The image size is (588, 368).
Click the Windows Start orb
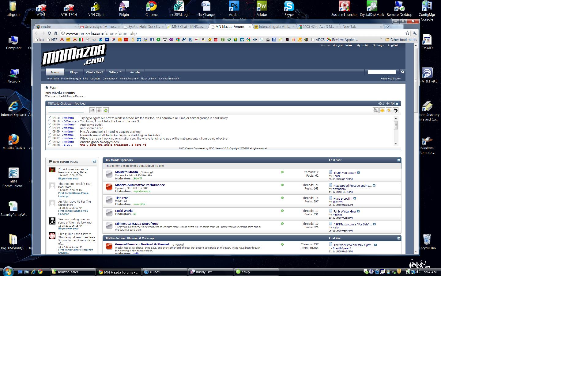click(x=8, y=272)
